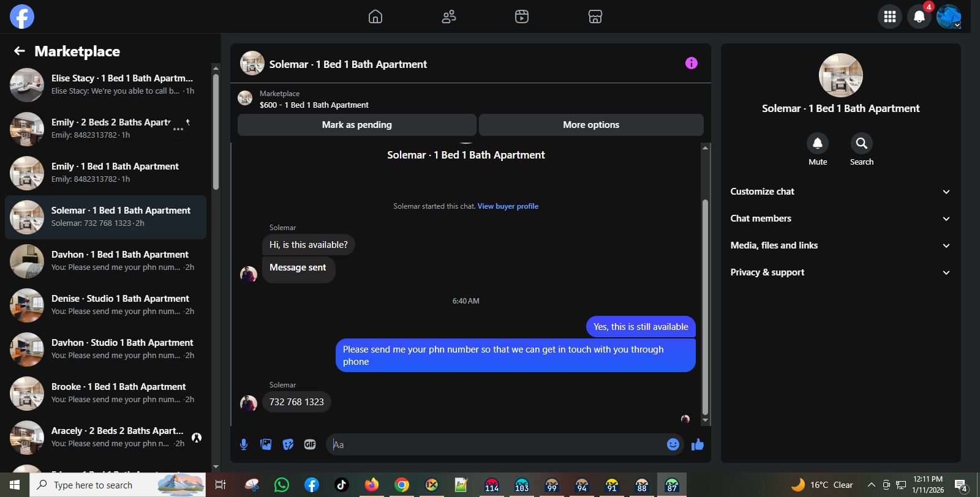Click the Mark as pending button
The width and height of the screenshot is (980, 497).
pos(357,125)
